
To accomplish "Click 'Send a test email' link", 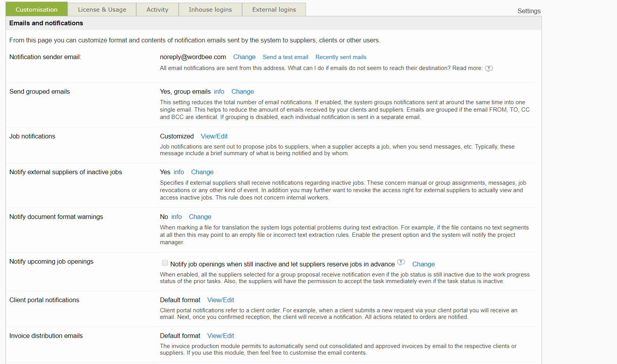I will [x=285, y=57].
